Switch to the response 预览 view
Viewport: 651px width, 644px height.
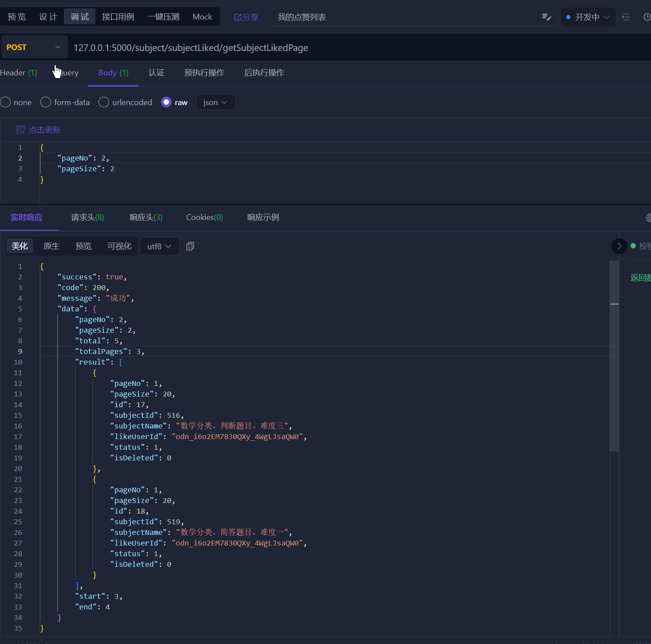coord(83,246)
